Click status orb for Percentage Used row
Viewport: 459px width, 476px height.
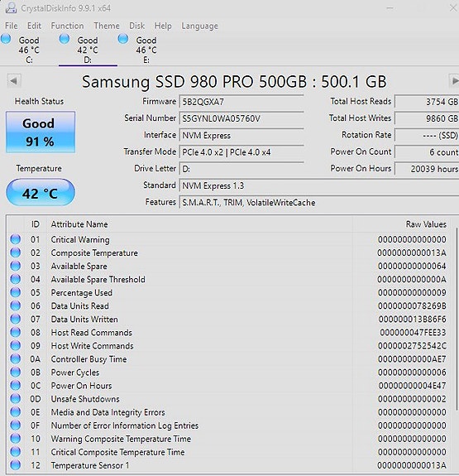pos(16,292)
